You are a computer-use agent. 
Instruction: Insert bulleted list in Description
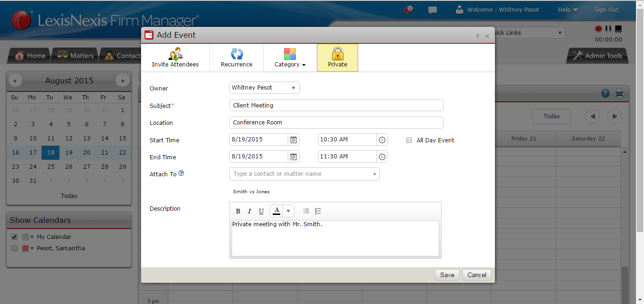pyautogui.click(x=306, y=211)
